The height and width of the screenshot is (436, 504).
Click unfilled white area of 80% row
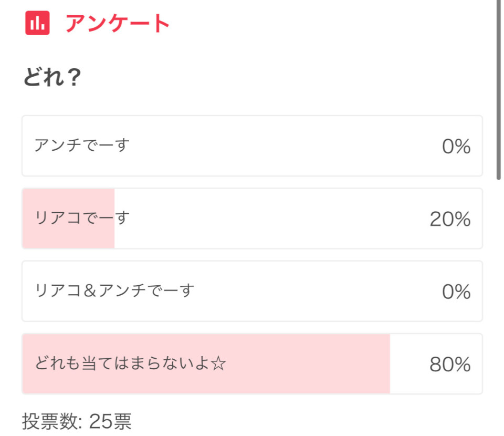tap(408, 364)
